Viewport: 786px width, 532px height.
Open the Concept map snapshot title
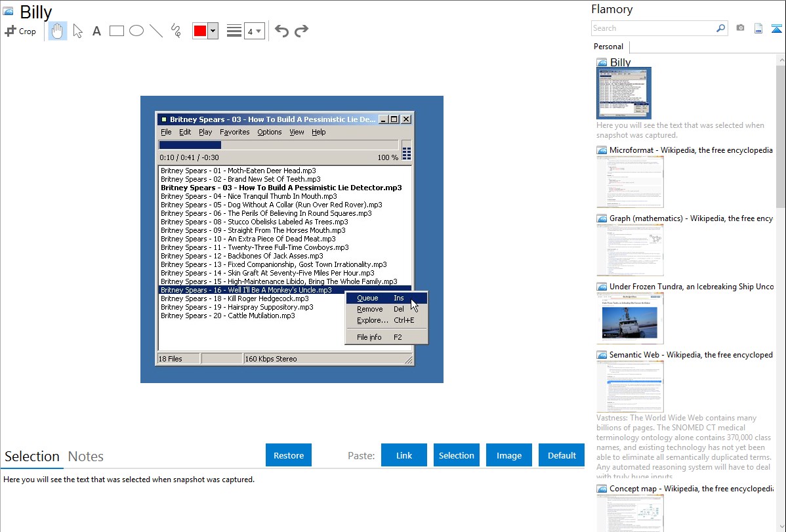(691, 489)
